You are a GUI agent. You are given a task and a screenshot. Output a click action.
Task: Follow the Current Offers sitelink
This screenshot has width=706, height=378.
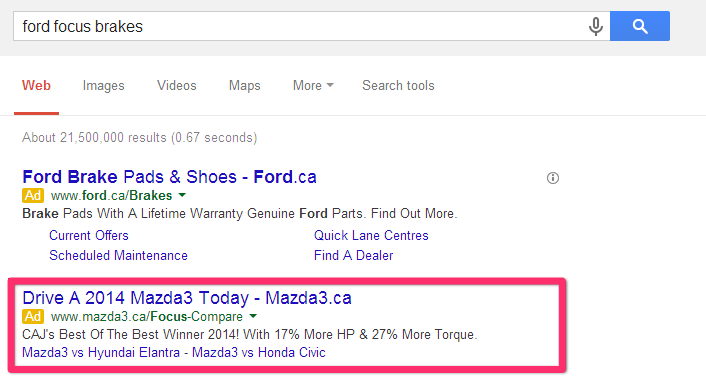coord(89,235)
